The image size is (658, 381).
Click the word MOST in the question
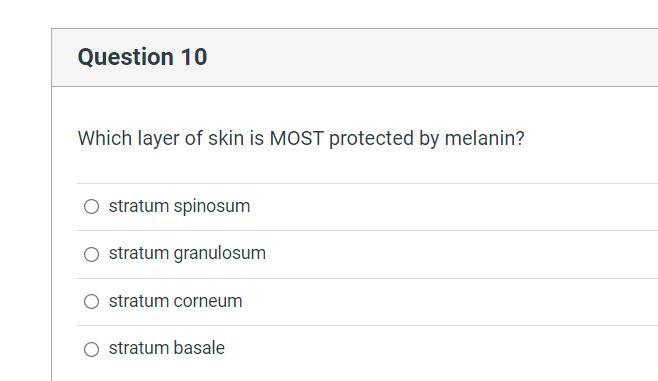click(x=296, y=138)
